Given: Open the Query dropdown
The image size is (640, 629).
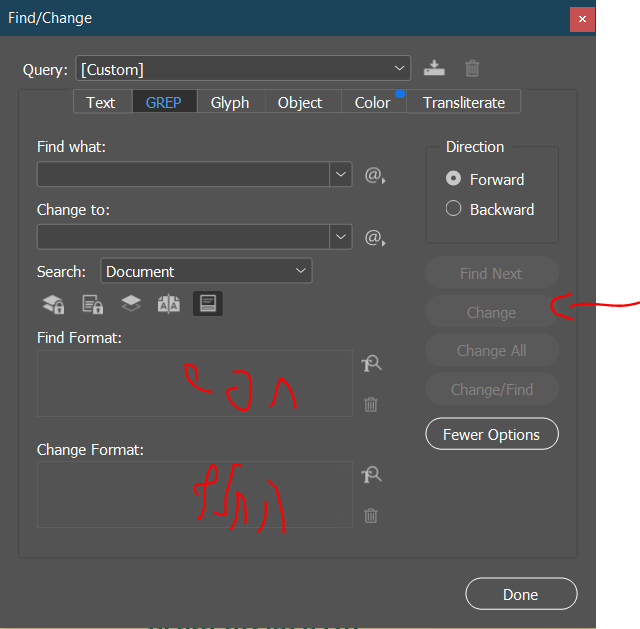Looking at the screenshot, I should coord(243,68).
